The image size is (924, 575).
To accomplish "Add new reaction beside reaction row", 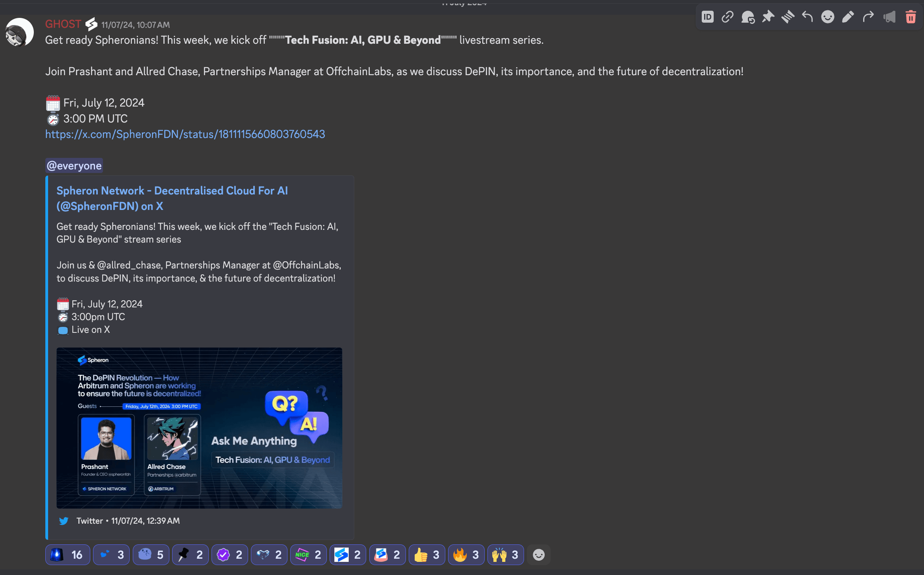I will pos(539,555).
